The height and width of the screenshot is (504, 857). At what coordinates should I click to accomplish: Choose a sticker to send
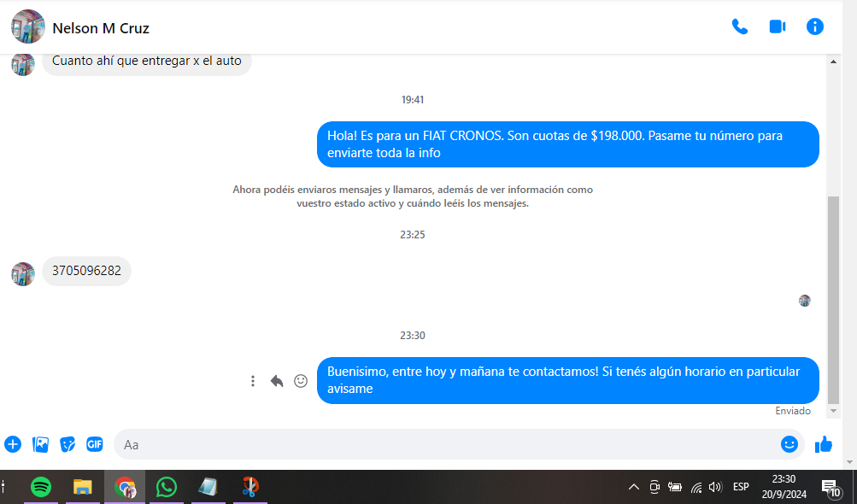(x=68, y=444)
